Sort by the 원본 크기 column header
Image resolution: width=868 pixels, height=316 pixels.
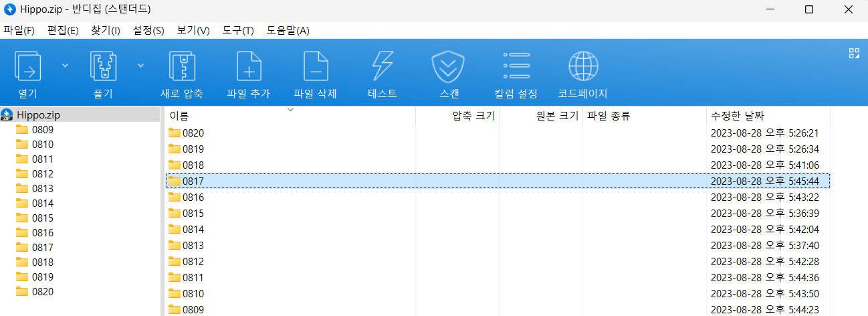tap(541, 116)
